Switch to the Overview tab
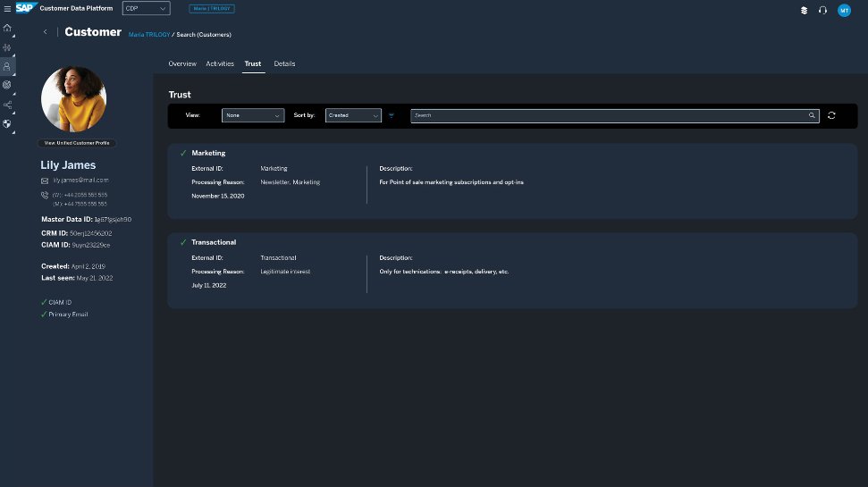This screenshot has width=868, height=487. click(x=182, y=63)
